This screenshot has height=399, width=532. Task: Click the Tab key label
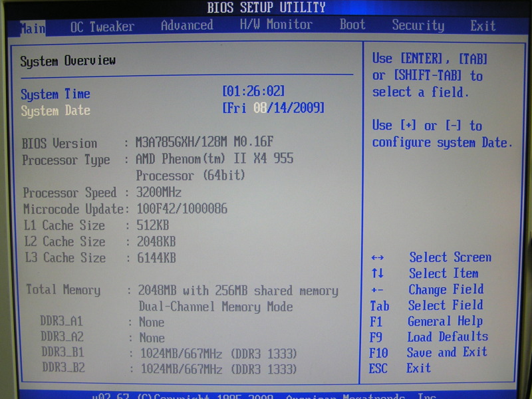point(380,306)
